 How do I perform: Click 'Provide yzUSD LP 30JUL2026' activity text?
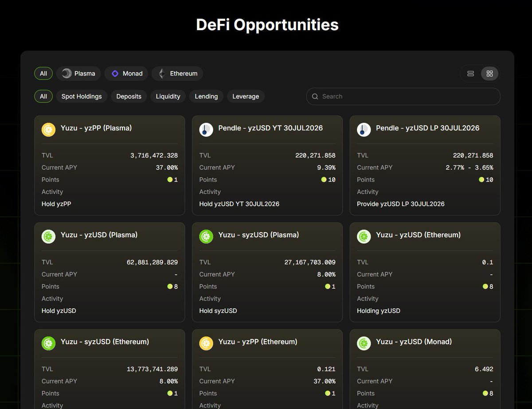coord(401,204)
